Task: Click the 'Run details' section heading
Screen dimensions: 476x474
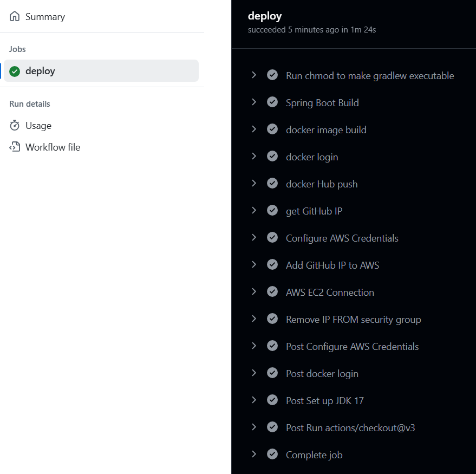Action: point(30,104)
